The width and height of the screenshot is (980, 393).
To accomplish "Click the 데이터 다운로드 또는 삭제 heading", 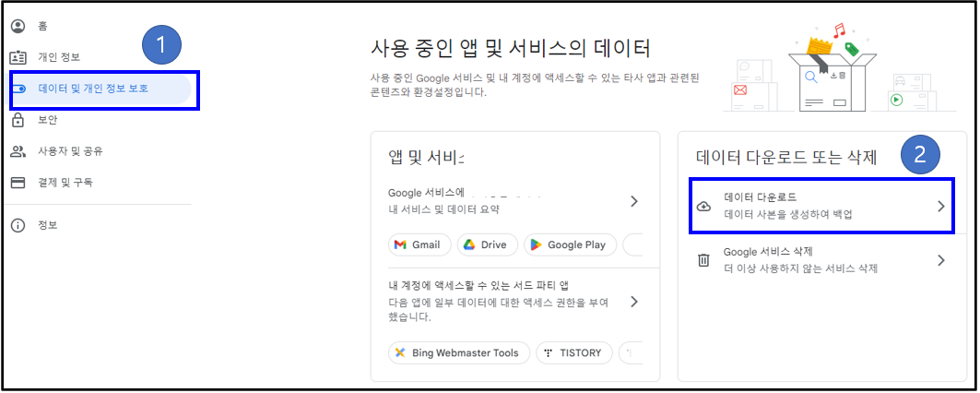I will pyautogui.click(x=786, y=158).
